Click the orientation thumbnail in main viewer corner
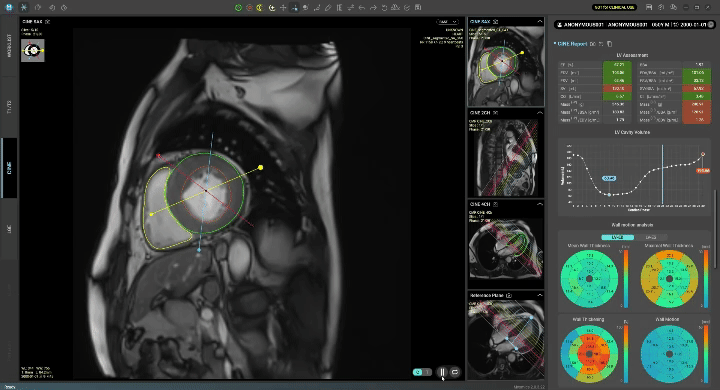Image resolution: width=720 pixels, height=390 pixels. tap(33, 51)
